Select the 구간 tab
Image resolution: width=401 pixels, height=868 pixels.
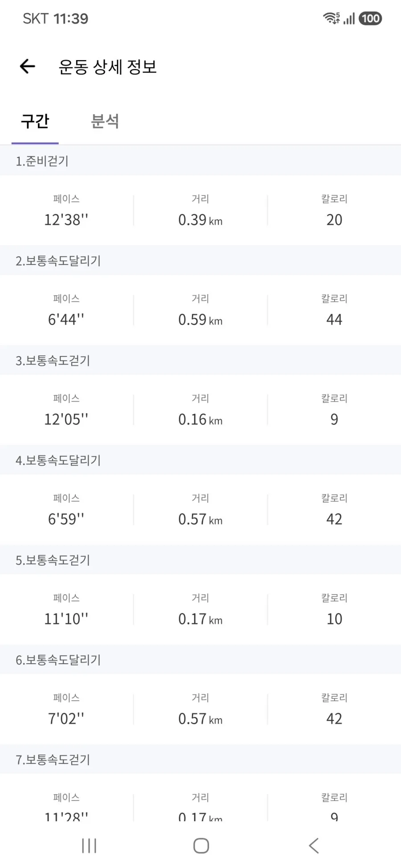point(35,121)
